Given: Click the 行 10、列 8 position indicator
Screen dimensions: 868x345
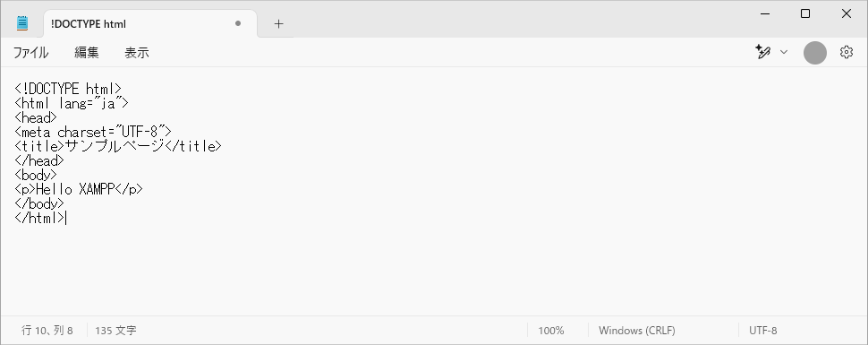Looking at the screenshot, I should click(47, 331).
